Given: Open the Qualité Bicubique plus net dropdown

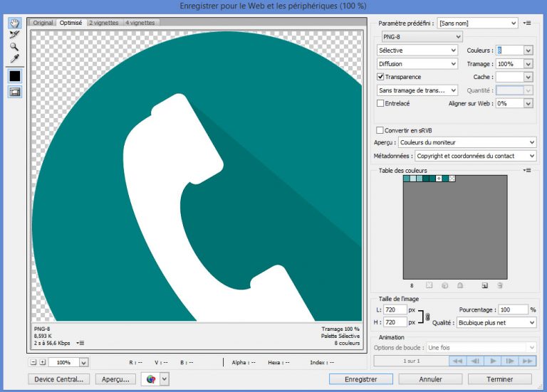Looking at the screenshot, I should (496, 323).
